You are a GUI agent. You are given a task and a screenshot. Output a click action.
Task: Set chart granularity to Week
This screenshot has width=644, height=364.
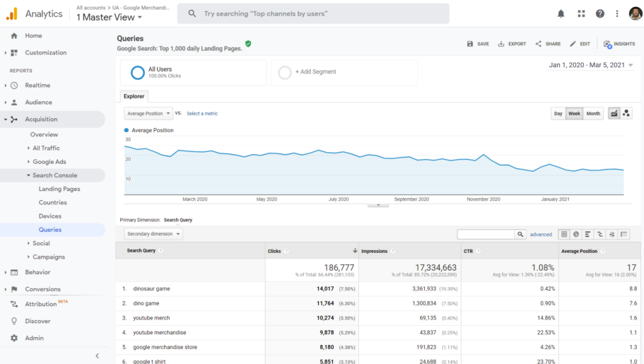point(574,113)
